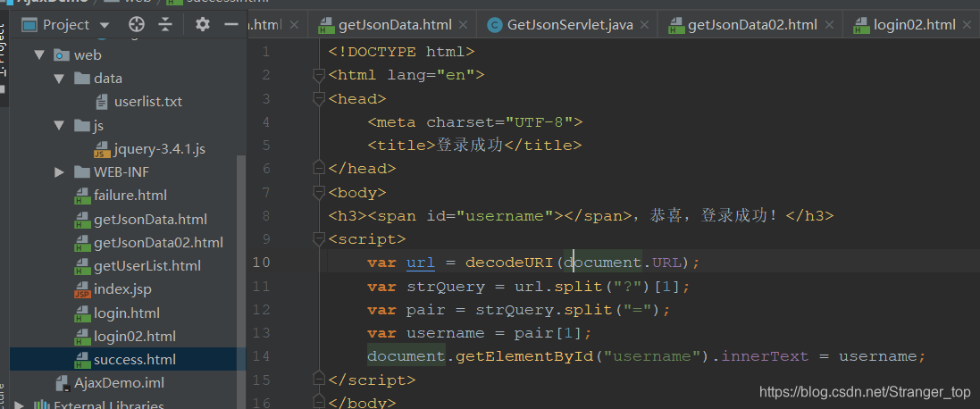Click userlist.txt text file icon
Viewport: 980px width, 409px height.
point(102,101)
